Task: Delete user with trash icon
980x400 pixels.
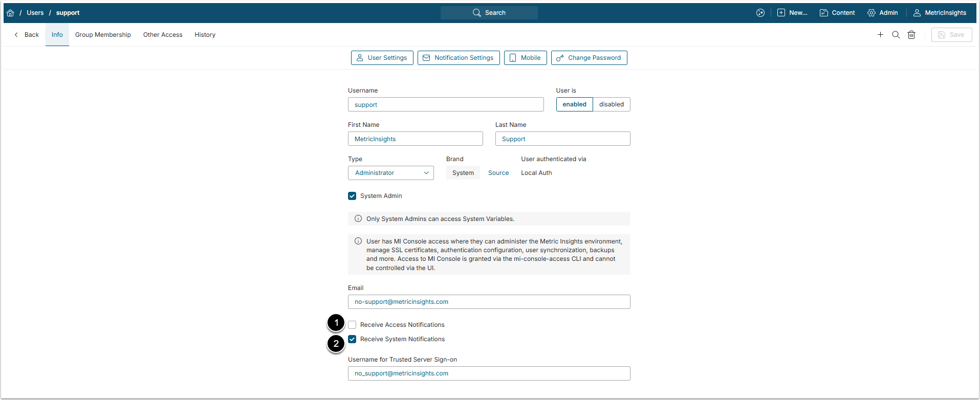Action: (x=911, y=35)
